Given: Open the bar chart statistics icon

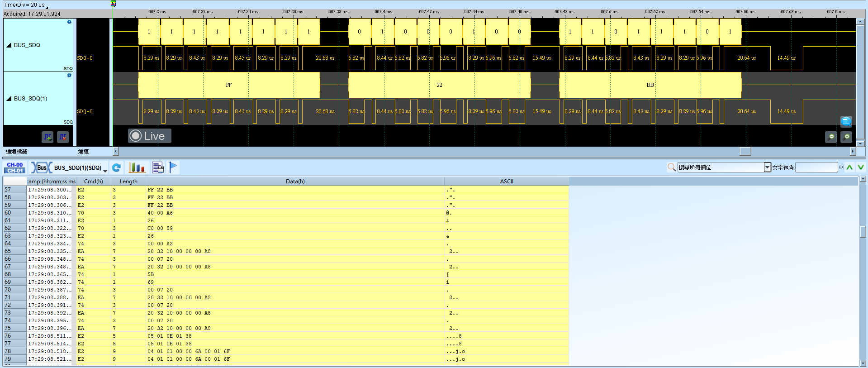Looking at the screenshot, I should 137,168.
